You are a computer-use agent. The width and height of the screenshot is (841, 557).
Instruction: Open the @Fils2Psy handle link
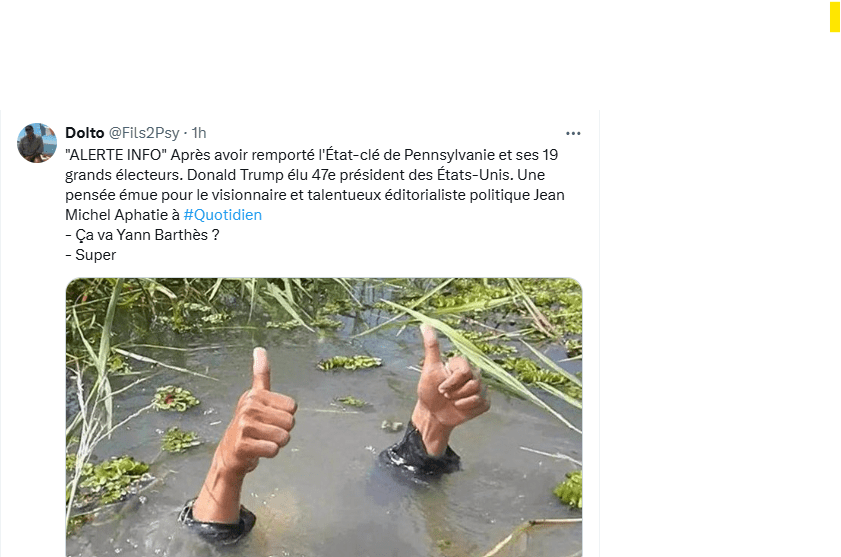[x=144, y=133]
